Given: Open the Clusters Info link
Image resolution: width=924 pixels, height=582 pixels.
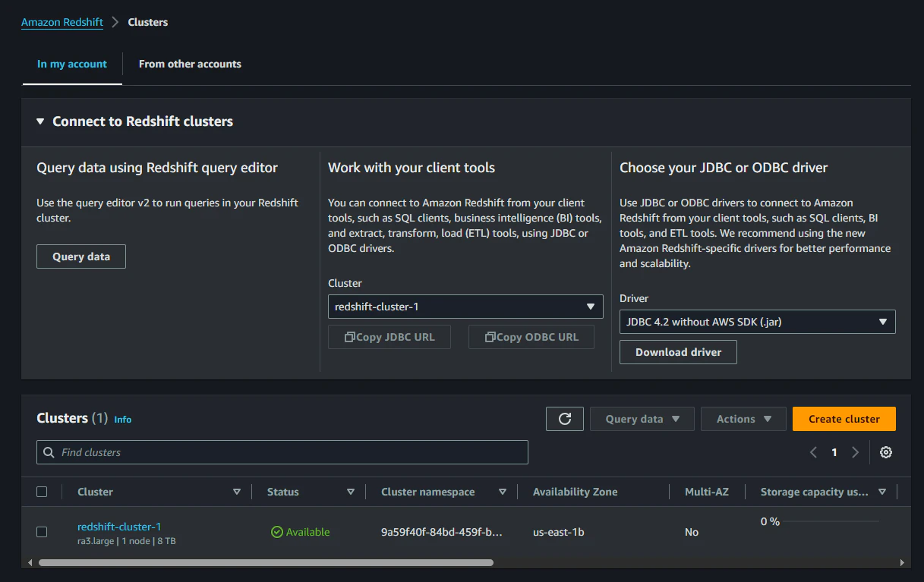Looking at the screenshot, I should (x=123, y=419).
